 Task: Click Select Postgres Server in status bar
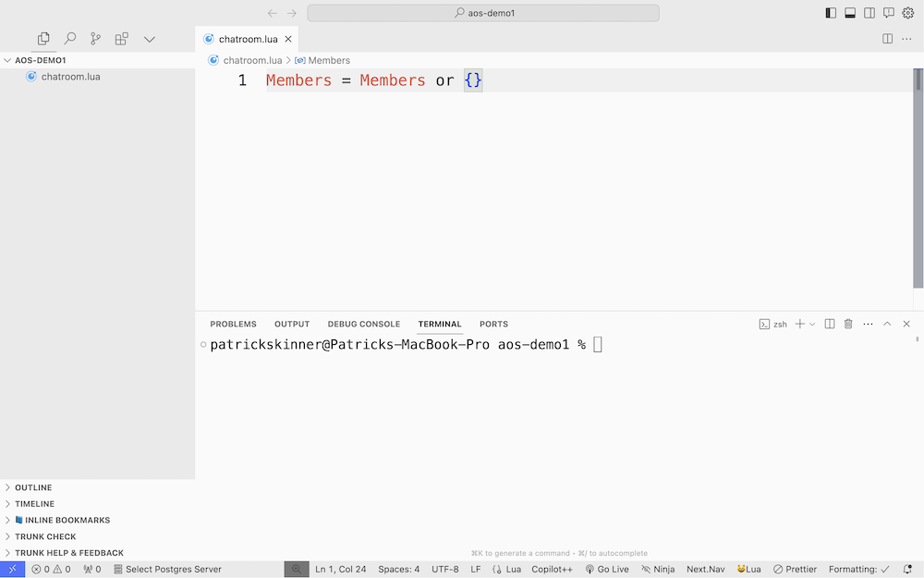coord(174,569)
